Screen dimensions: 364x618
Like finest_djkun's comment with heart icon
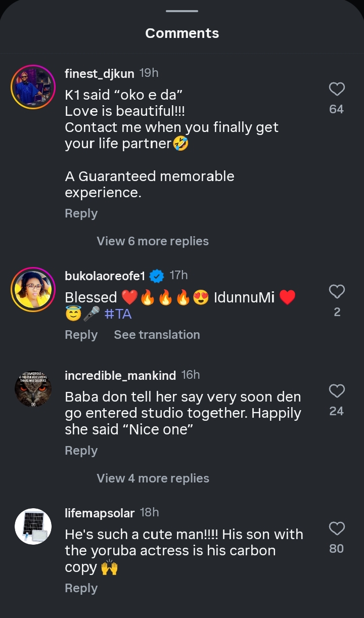point(337,90)
